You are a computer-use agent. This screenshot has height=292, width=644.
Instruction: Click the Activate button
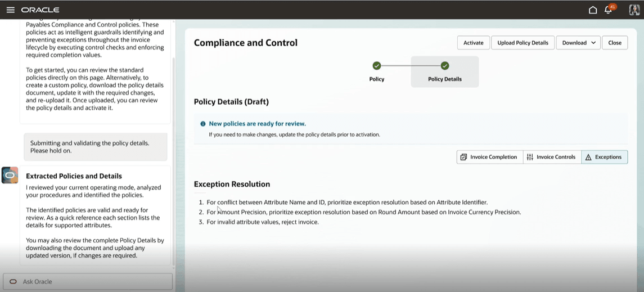pyautogui.click(x=474, y=43)
